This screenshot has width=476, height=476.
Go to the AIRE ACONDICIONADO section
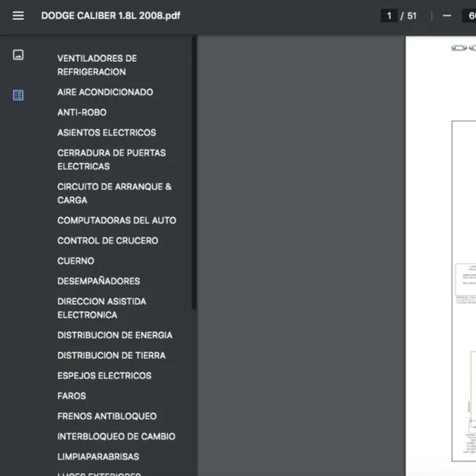pyautogui.click(x=105, y=92)
